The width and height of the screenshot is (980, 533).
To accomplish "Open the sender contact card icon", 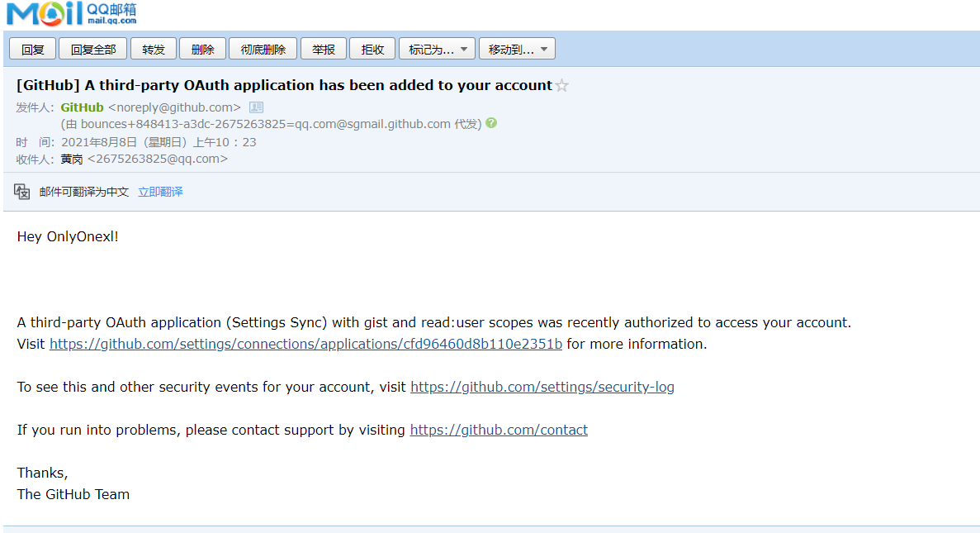I will [256, 107].
